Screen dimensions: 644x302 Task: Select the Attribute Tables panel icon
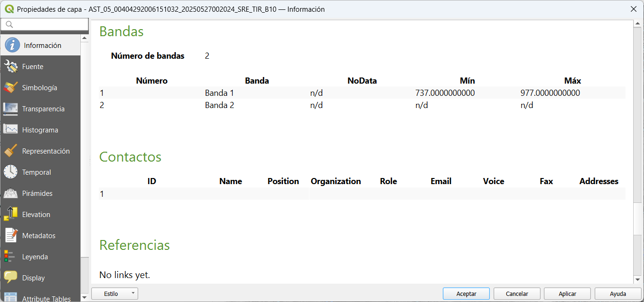(10, 297)
